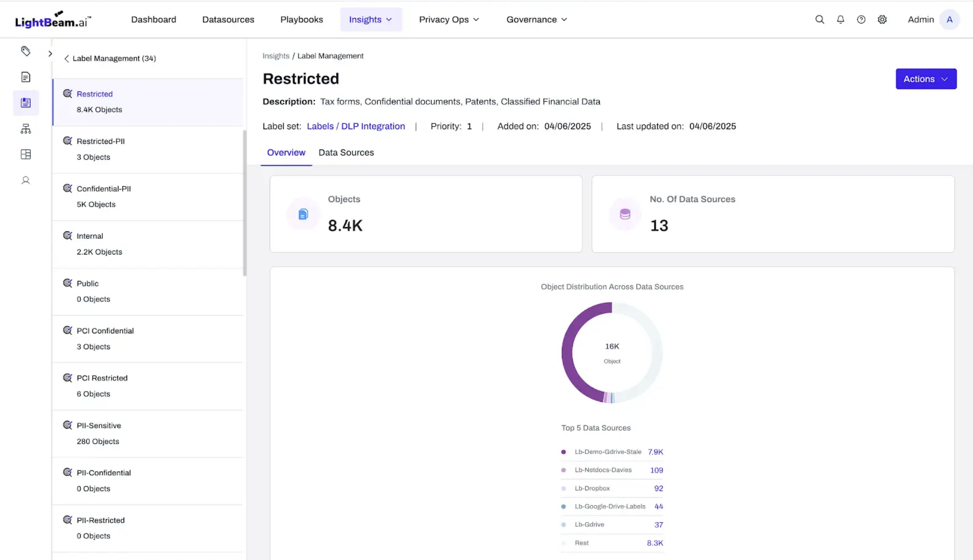Open the Datasources menu item

228,20
